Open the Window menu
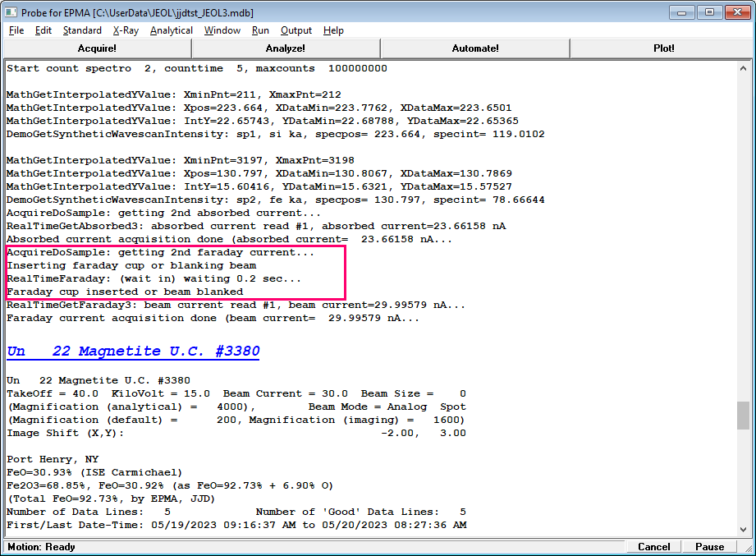 tap(222, 30)
